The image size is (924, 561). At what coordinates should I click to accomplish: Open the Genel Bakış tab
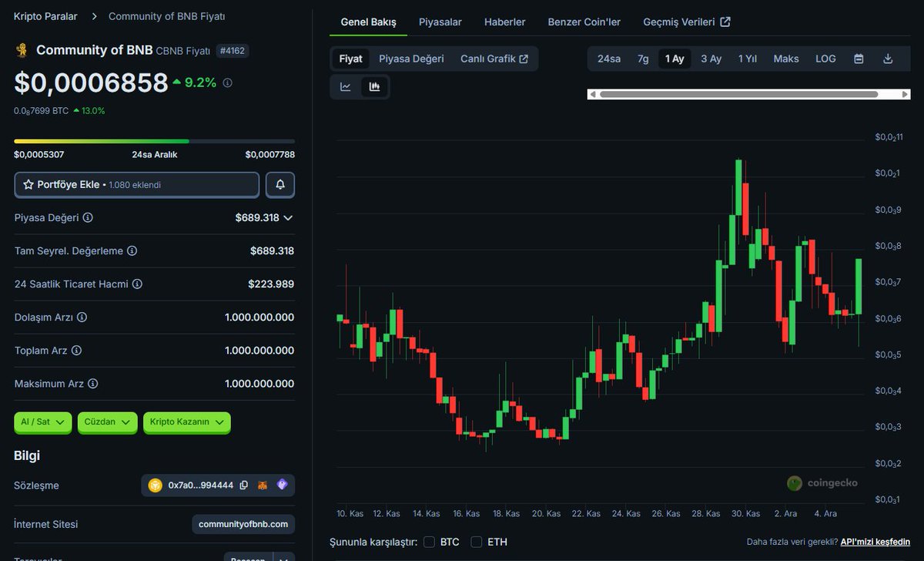pyautogui.click(x=368, y=22)
